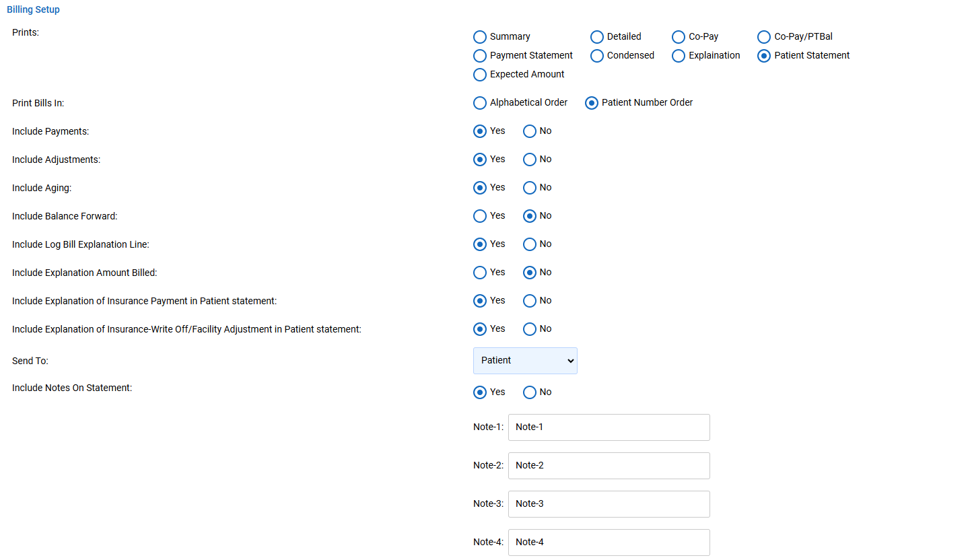Set Include Adjustments to No
Image resolution: width=970 pixels, height=560 pixels.
pos(530,160)
